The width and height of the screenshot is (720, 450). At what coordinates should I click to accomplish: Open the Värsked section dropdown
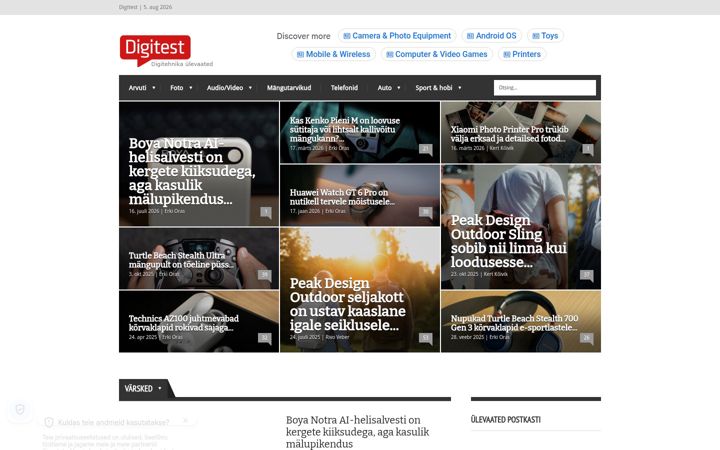160,388
